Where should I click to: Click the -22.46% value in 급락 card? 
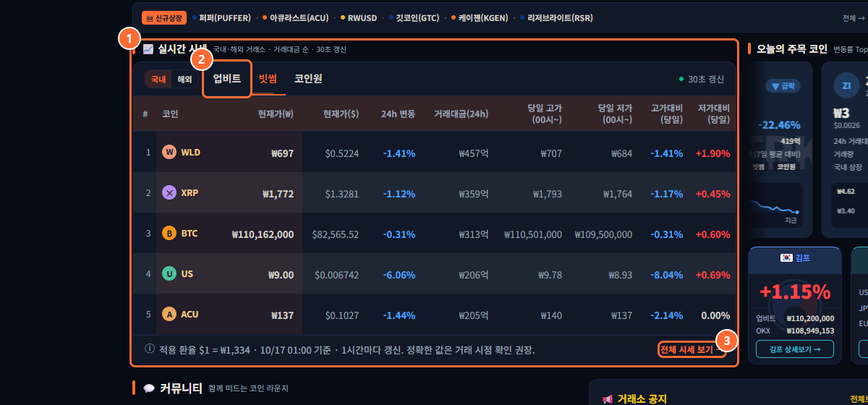780,124
